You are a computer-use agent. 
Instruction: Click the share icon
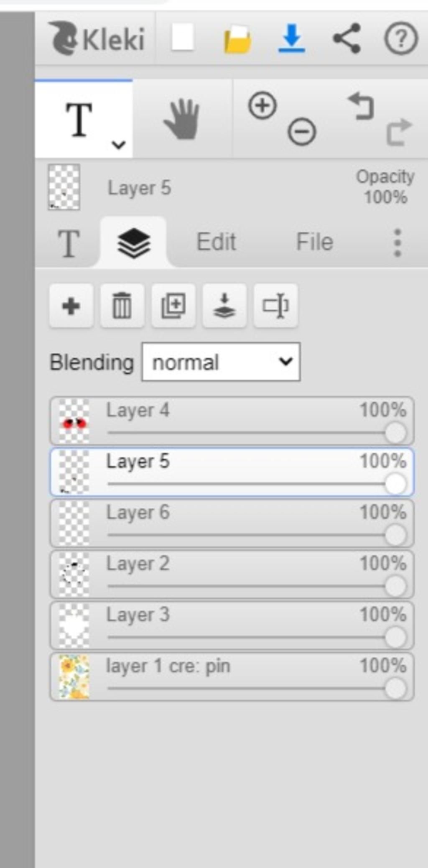pos(346,38)
